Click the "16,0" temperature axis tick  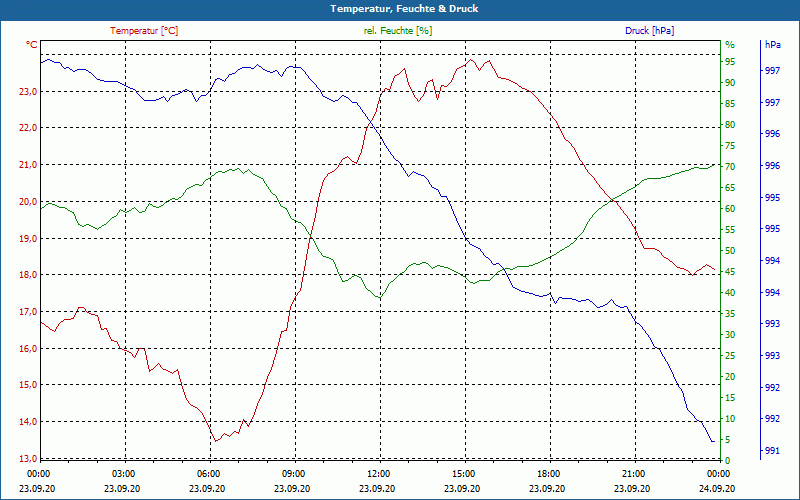29,348
